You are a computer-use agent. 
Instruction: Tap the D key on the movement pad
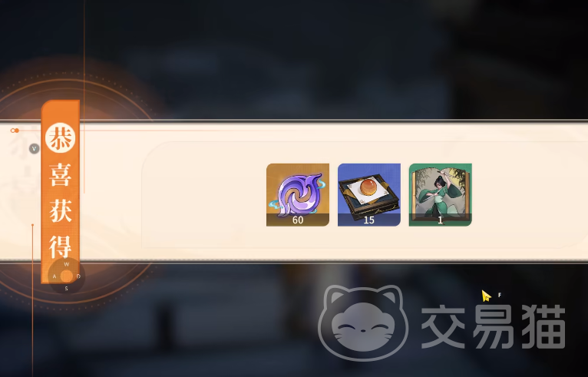coord(78,276)
